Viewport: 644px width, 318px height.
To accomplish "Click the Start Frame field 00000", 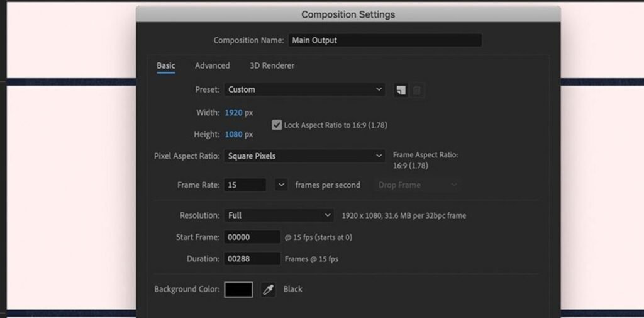I will tap(252, 237).
